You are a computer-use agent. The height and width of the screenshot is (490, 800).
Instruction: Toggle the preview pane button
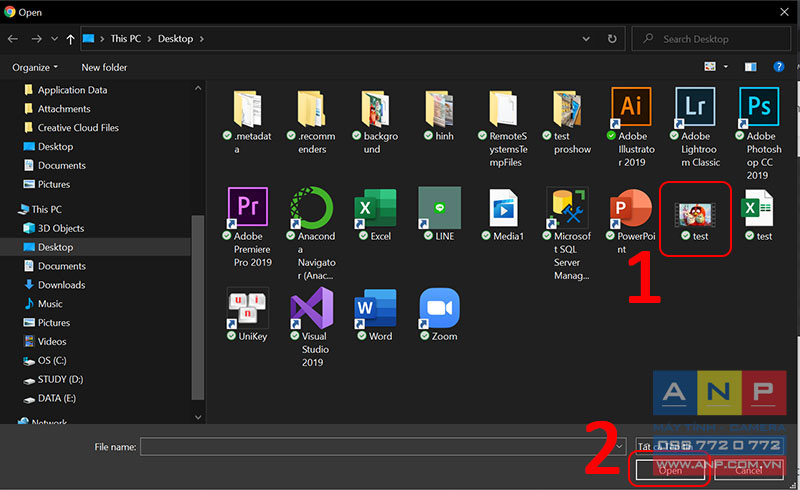point(750,67)
